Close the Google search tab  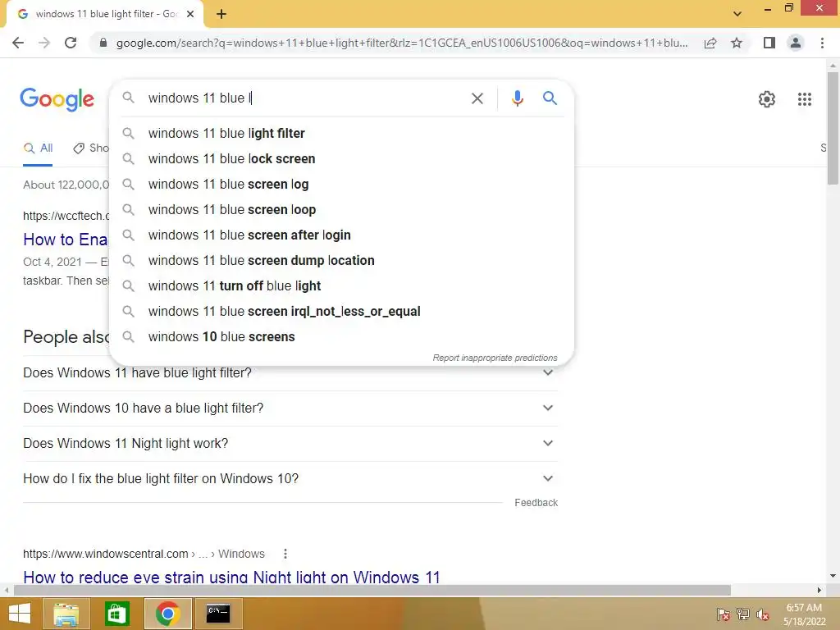point(190,14)
